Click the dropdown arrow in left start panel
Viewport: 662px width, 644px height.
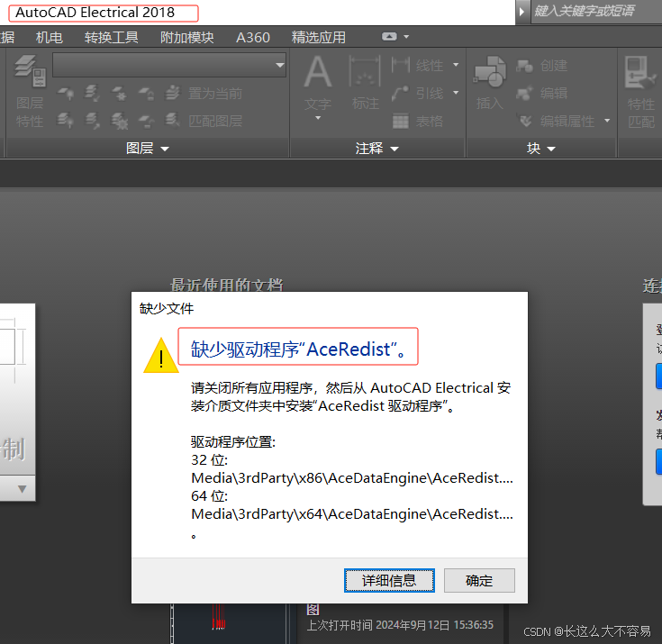click(23, 489)
